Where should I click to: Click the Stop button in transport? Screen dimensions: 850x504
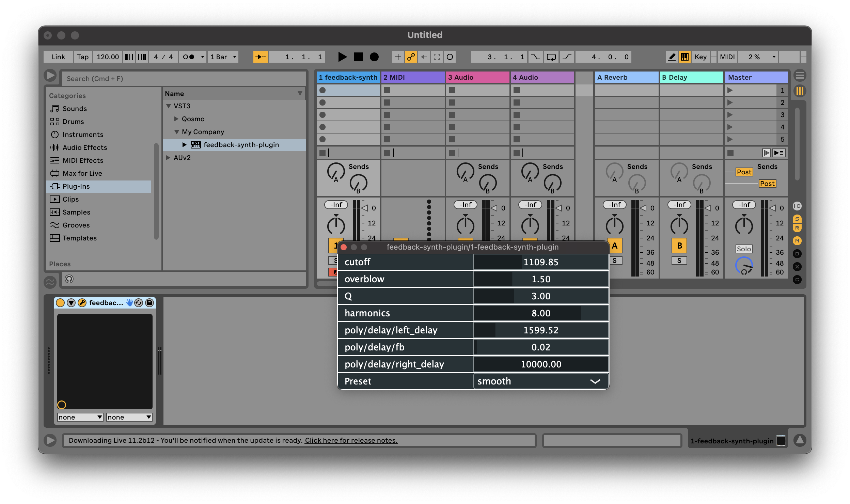[x=358, y=57]
